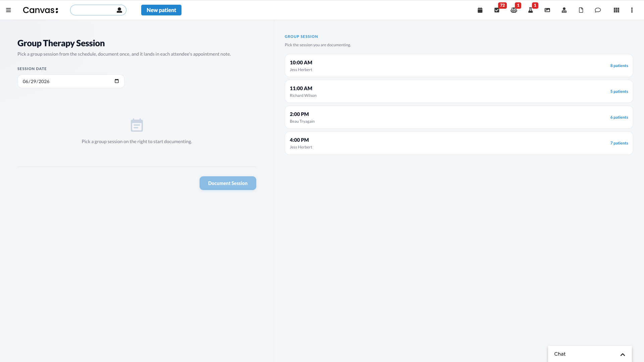Open the provider person icon
This screenshot has height=362, width=644.
(x=564, y=10)
